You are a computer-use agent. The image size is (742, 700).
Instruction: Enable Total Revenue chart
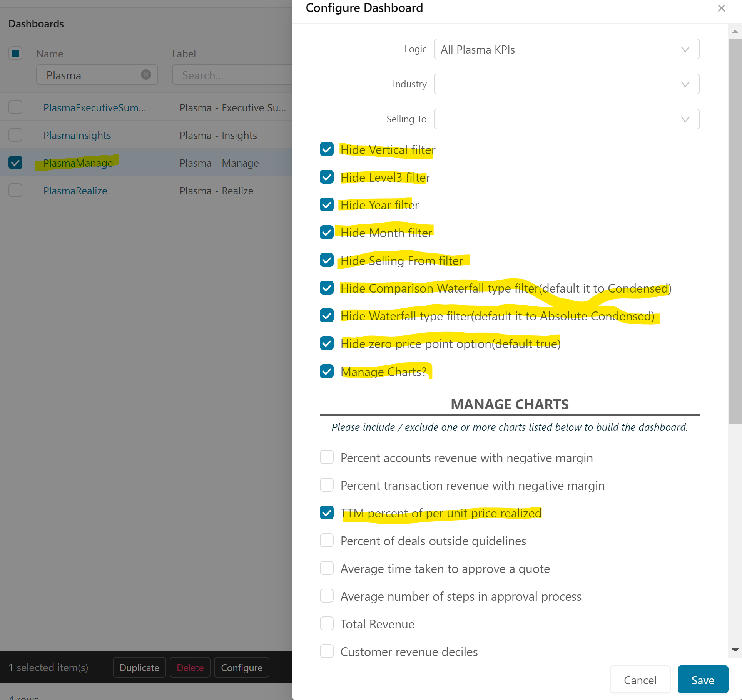[x=327, y=624]
